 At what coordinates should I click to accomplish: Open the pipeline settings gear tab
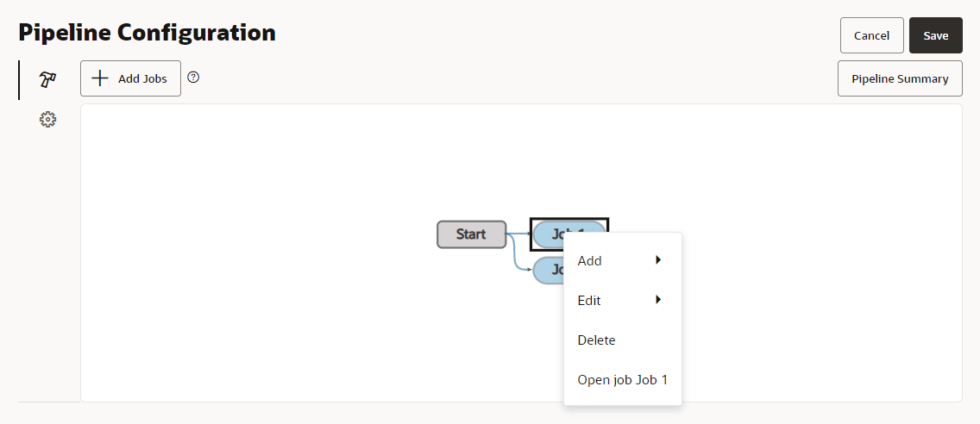[47, 120]
